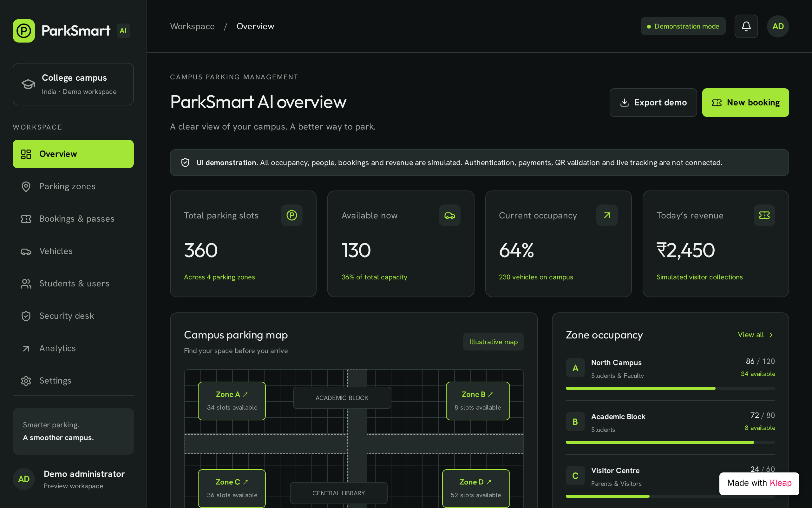
Task: Click the Analytics arrow icon in sidebar
Action: click(x=26, y=348)
